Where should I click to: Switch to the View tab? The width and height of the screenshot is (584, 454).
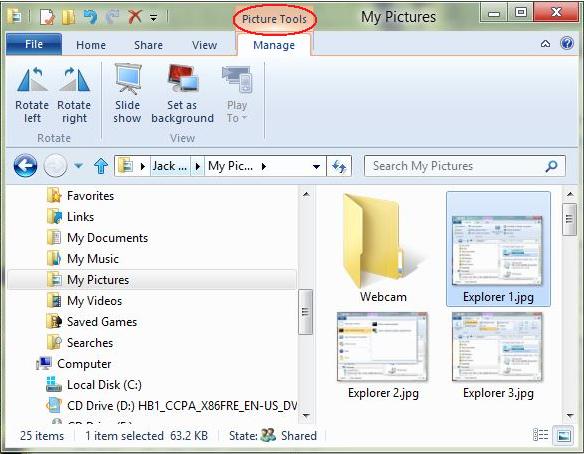tap(204, 45)
